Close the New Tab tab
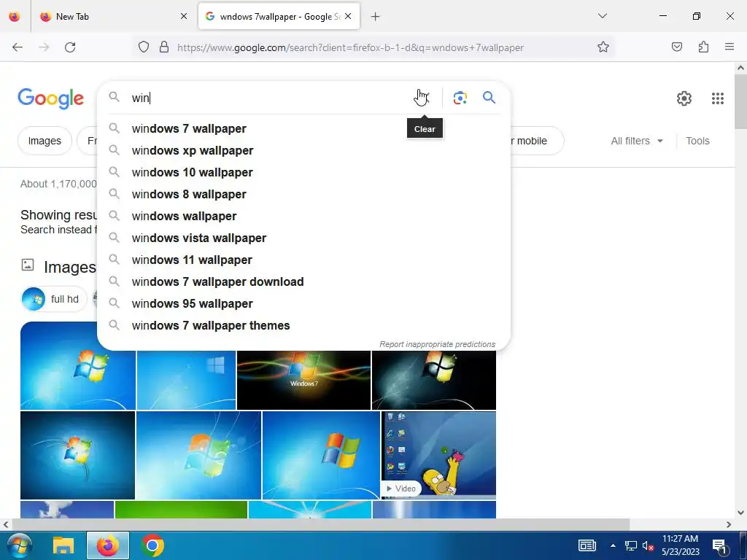Viewport: 747px width, 560px height. [184, 16]
